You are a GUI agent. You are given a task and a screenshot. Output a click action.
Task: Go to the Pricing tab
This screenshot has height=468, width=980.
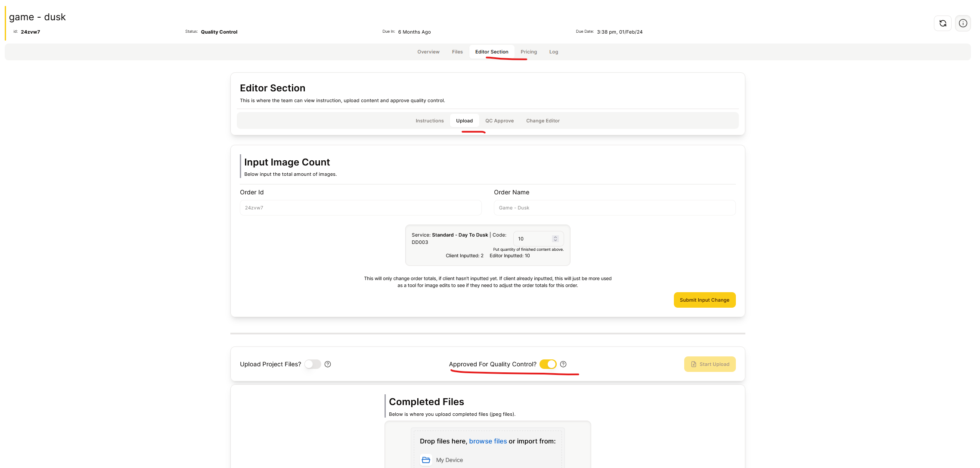(528, 52)
